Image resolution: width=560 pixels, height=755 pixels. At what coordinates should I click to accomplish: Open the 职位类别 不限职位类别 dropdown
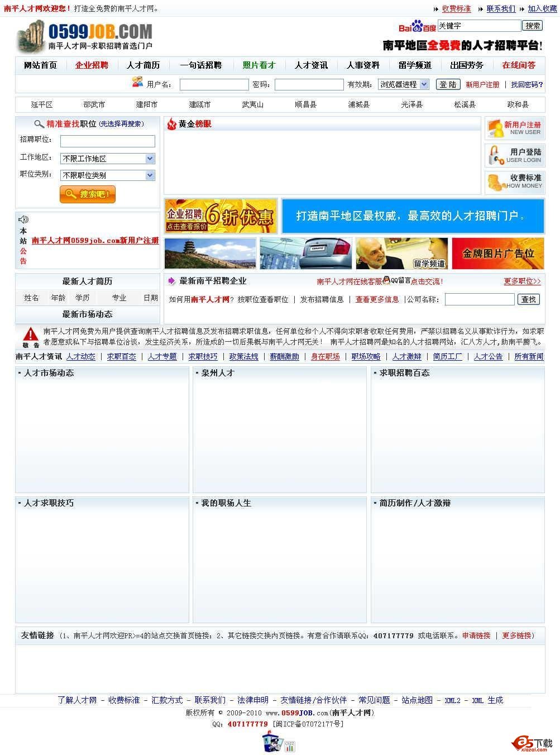(108, 175)
